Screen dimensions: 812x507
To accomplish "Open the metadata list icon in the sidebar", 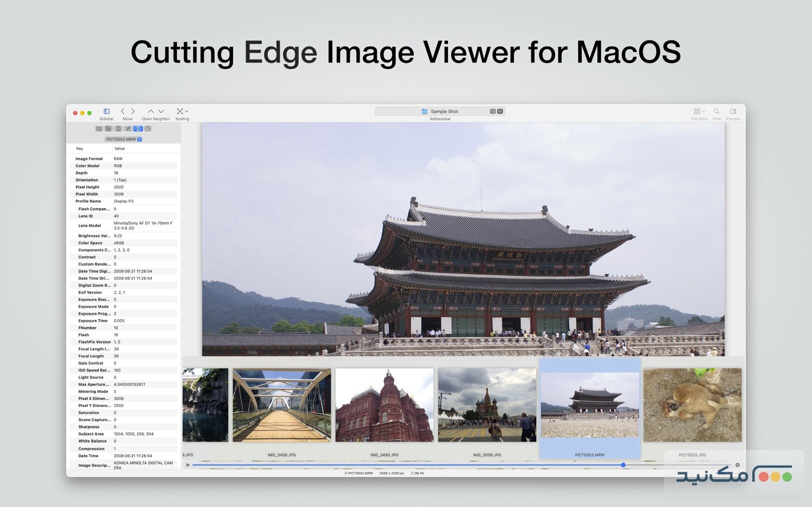I will click(x=118, y=129).
